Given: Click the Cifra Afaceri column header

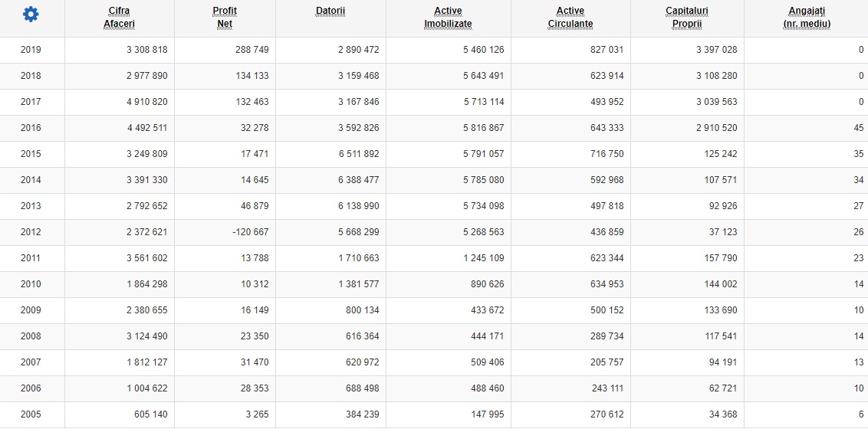Looking at the screenshot, I should coord(119,17).
